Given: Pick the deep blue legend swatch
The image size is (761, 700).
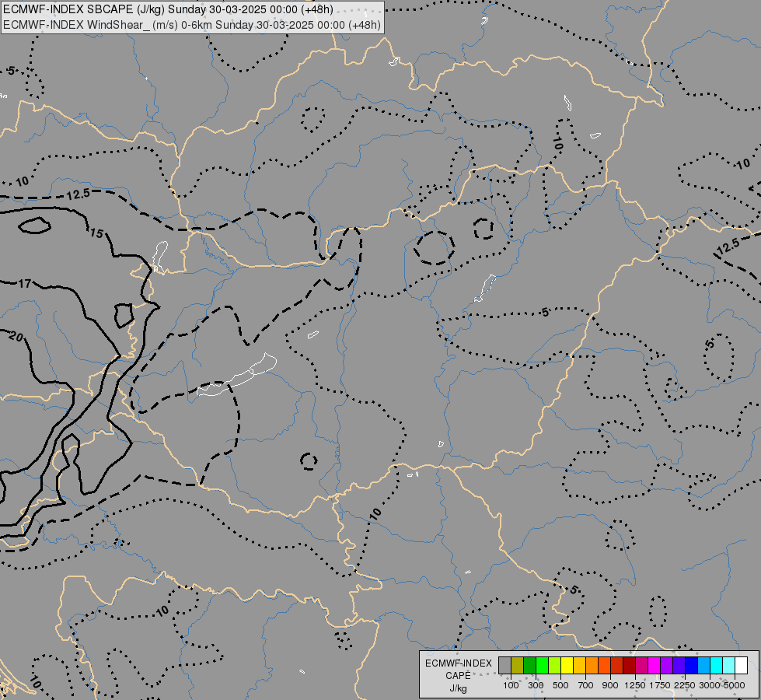Looking at the screenshot, I should pyautogui.click(x=691, y=665).
